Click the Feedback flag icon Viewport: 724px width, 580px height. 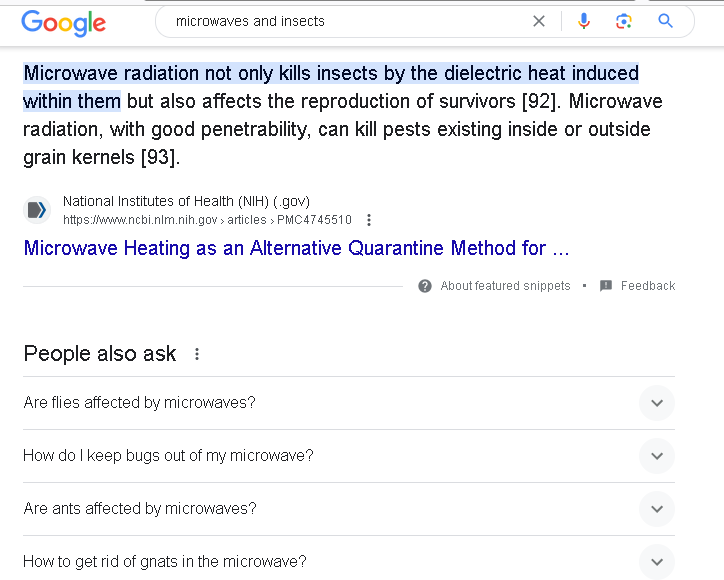pos(606,286)
